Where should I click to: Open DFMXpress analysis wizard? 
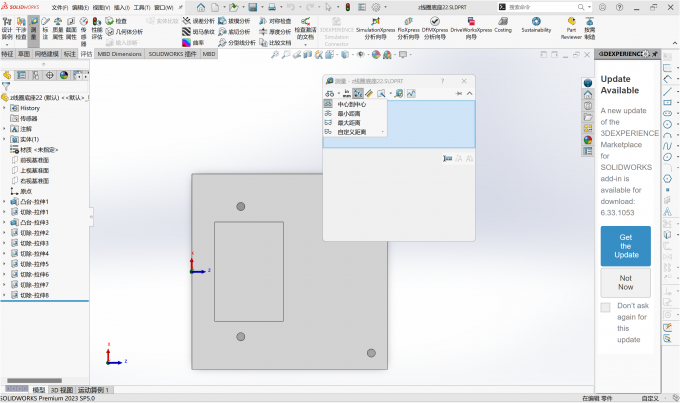coord(435,29)
